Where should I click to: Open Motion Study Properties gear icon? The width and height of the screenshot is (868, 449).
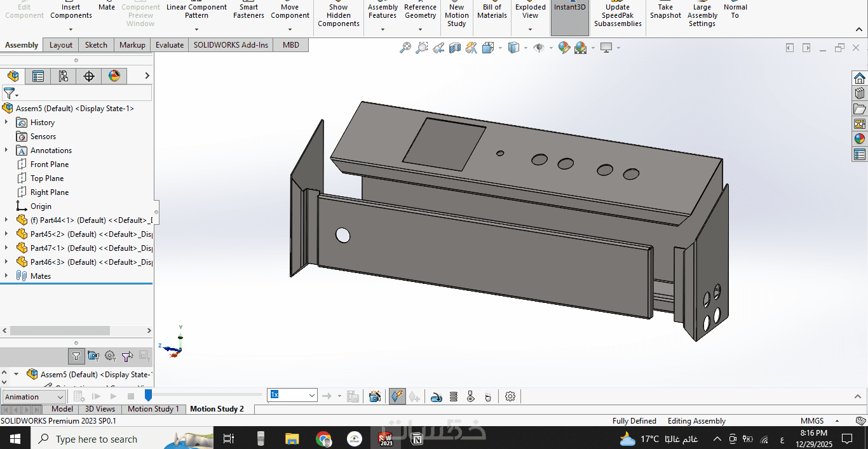(x=510, y=396)
